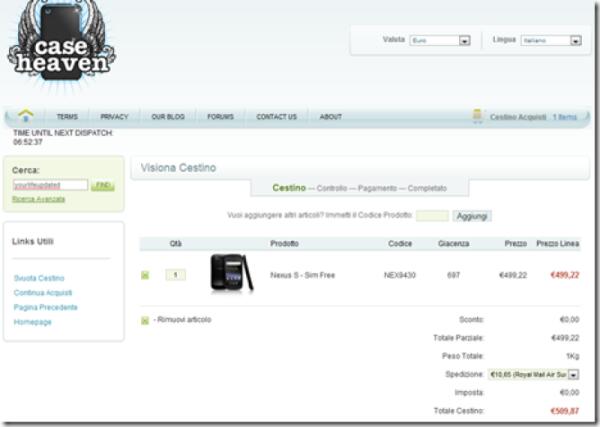Viewport: 600px width, 427px height.
Task: Click the shopping basket icon
Action: (478, 117)
